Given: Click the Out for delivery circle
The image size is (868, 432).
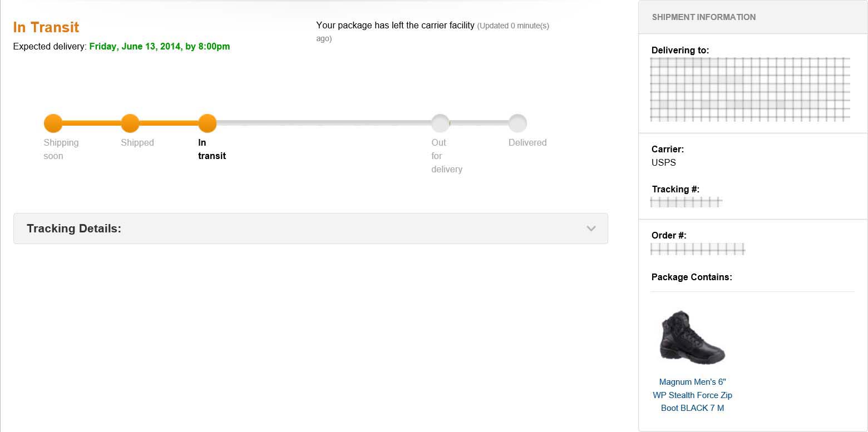Looking at the screenshot, I should (440, 123).
